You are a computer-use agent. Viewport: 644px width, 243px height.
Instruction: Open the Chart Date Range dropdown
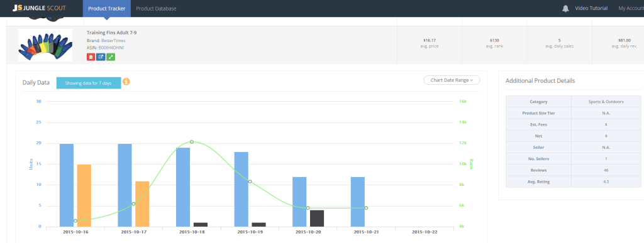click(452, 80)
